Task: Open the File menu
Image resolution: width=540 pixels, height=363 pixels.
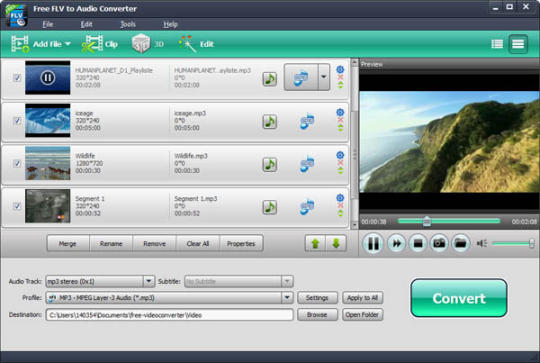Action: (x=48, y=24)
